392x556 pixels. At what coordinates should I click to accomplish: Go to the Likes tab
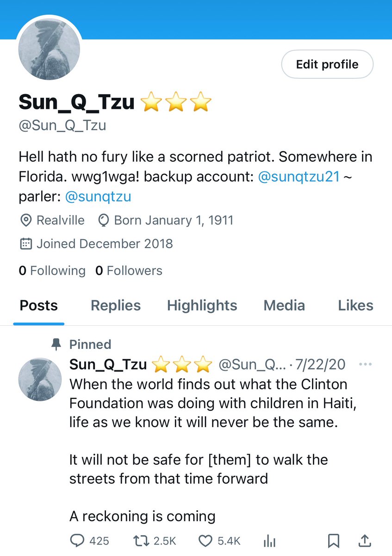pos(355,306)
